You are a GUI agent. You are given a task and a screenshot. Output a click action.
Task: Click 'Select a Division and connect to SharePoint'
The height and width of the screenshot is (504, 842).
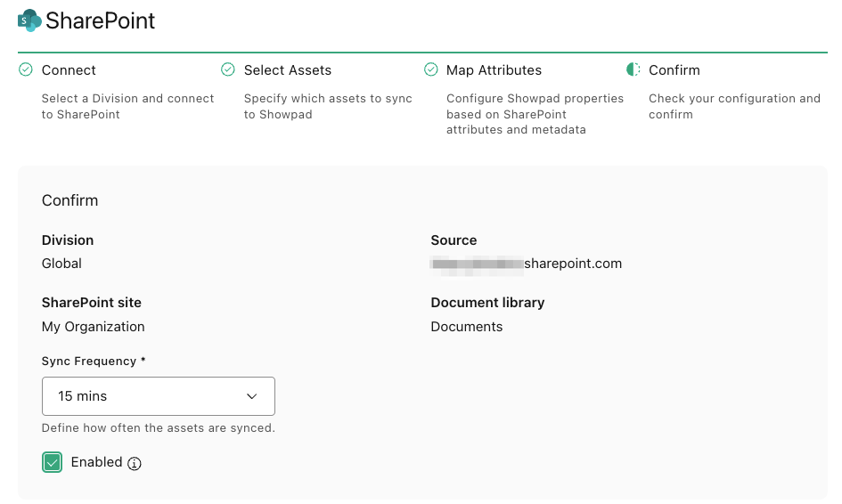pyautogui.click(x=127, y=106)
